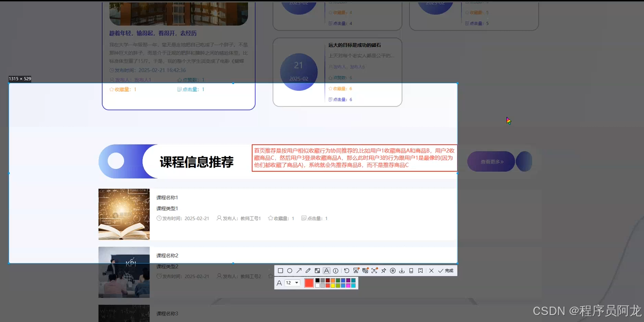Select the numbered marker tool

coord(335,270)
